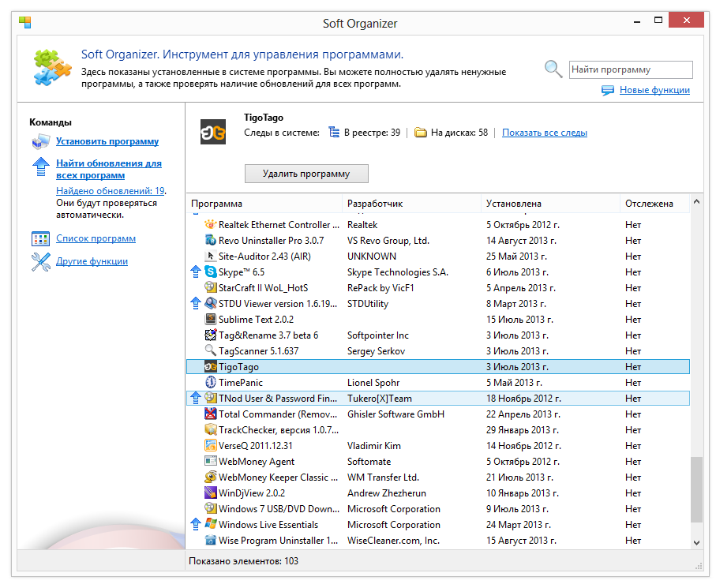The image size is (716, 588).
Task: Click the Andrew Zhezherun developer cell
Action: (386, 493)
